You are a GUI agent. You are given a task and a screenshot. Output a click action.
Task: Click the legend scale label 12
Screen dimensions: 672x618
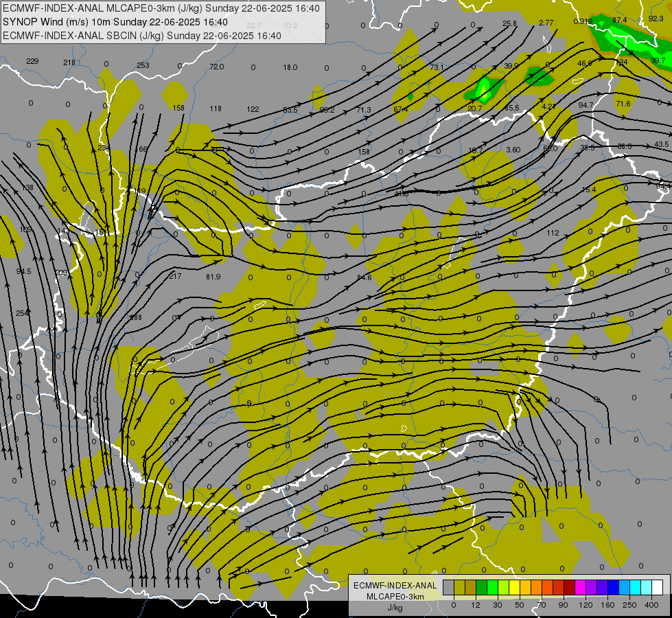[475, 605]
